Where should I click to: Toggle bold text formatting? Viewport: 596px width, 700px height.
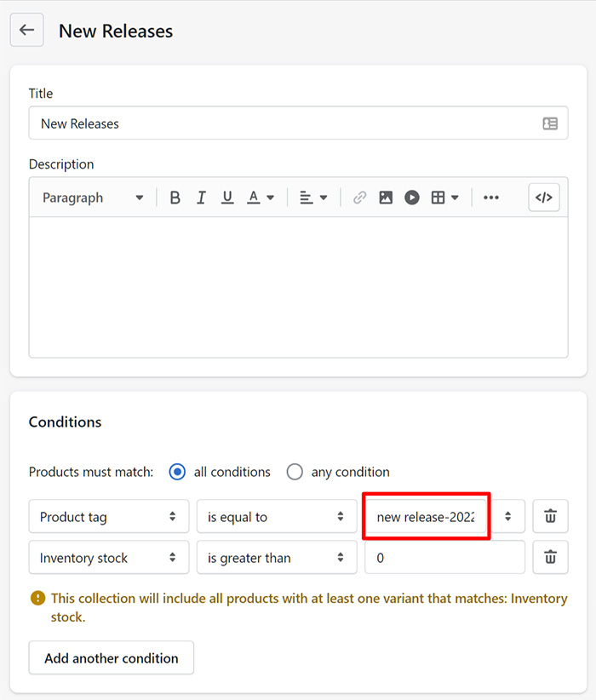175,198
